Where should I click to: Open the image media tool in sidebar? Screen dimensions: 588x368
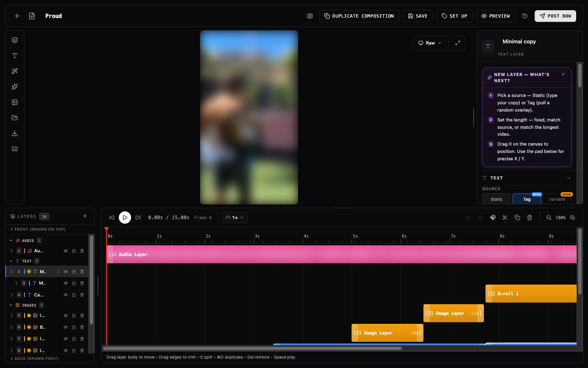[x=15, y=102]
